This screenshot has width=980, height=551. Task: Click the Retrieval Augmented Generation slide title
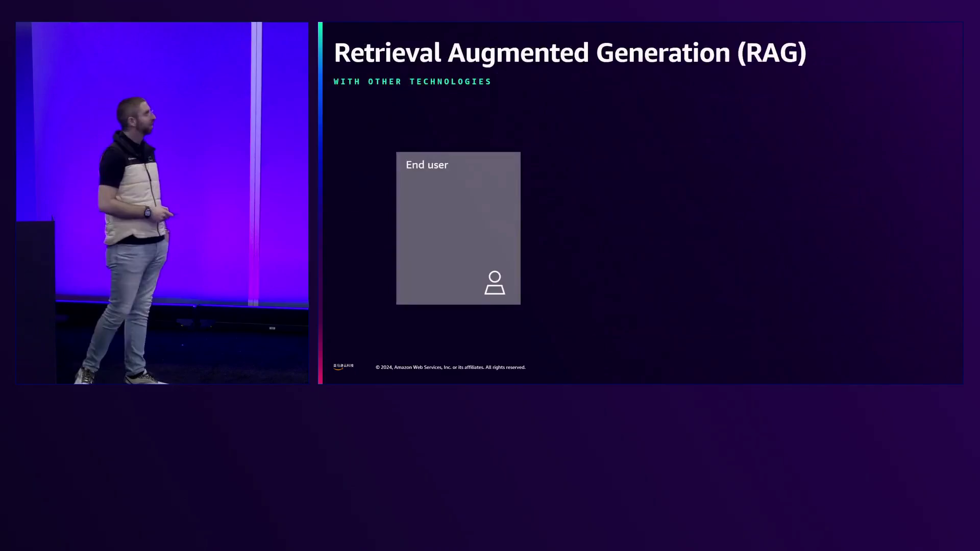click(x=569, y=53)
